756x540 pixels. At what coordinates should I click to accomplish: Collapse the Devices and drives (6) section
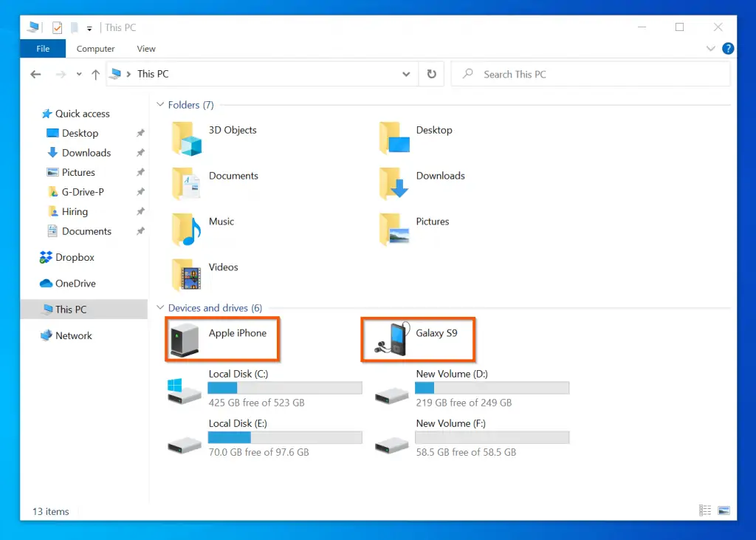160,307
